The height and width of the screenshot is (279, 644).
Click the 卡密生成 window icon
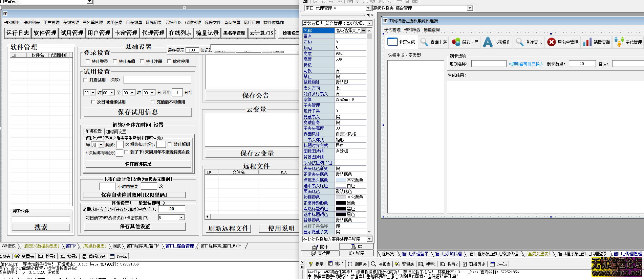[x=392, y=42]
